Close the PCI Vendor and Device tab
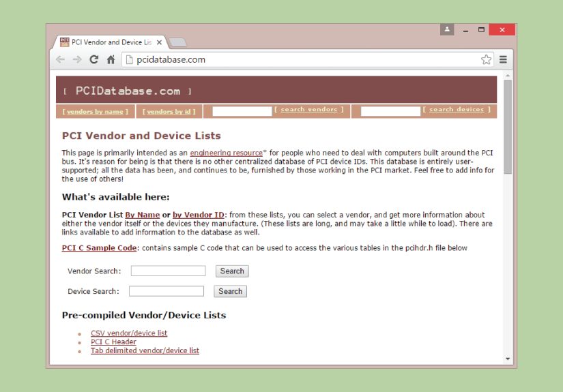 (x=160, y=42)
